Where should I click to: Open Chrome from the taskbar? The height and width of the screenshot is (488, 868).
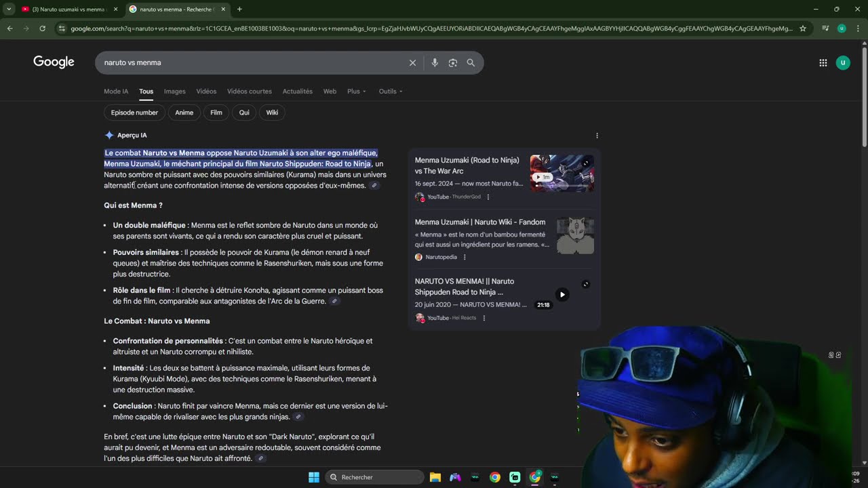495,477
